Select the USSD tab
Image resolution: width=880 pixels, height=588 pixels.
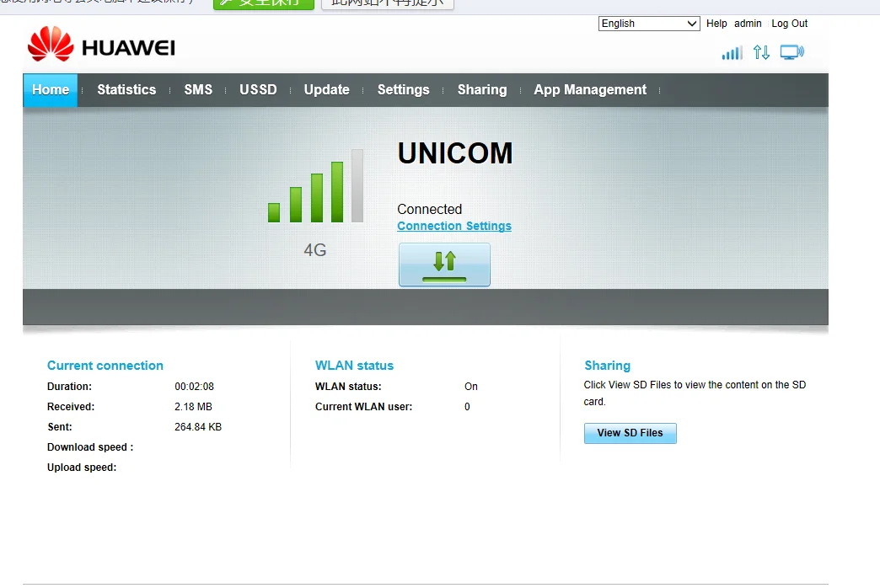click(x=258, y=90)
